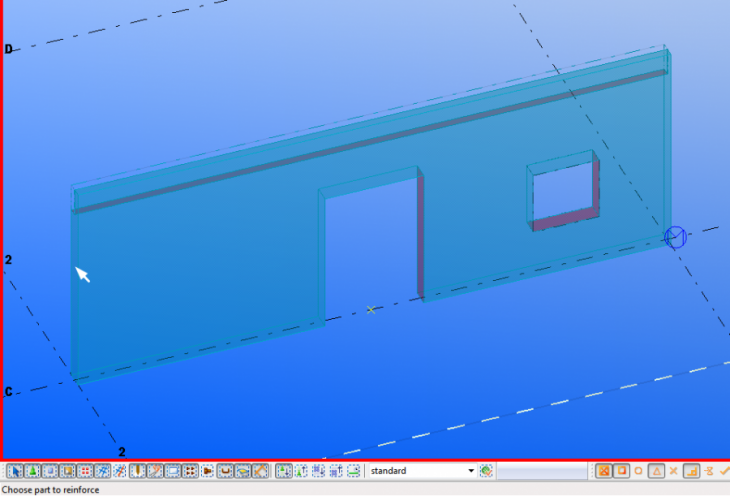
Task: Click the Snap to line extensions icon
Action: 709,471
